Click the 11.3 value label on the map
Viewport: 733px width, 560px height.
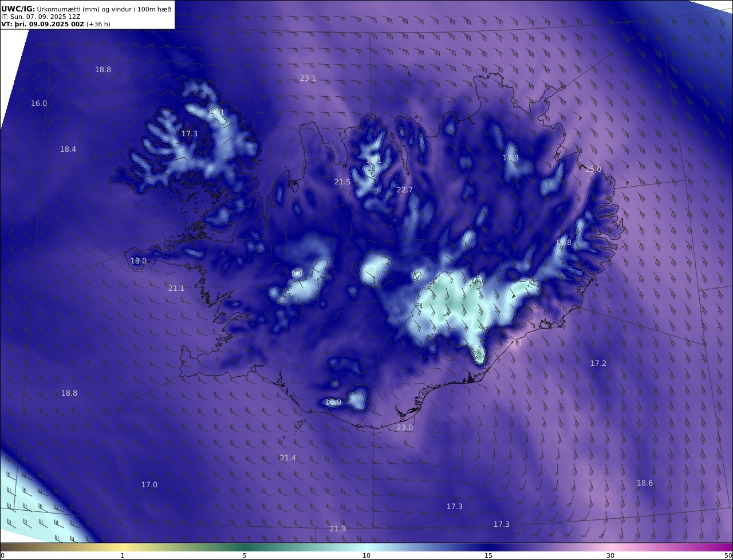tap(511, 158)
